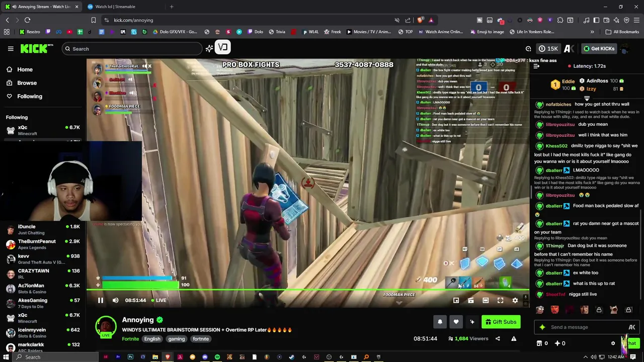Image resolution: width=644 pixels, height=362 pixels.
Task: Click the AK icon inside message box
Action: tap(632, 327)
